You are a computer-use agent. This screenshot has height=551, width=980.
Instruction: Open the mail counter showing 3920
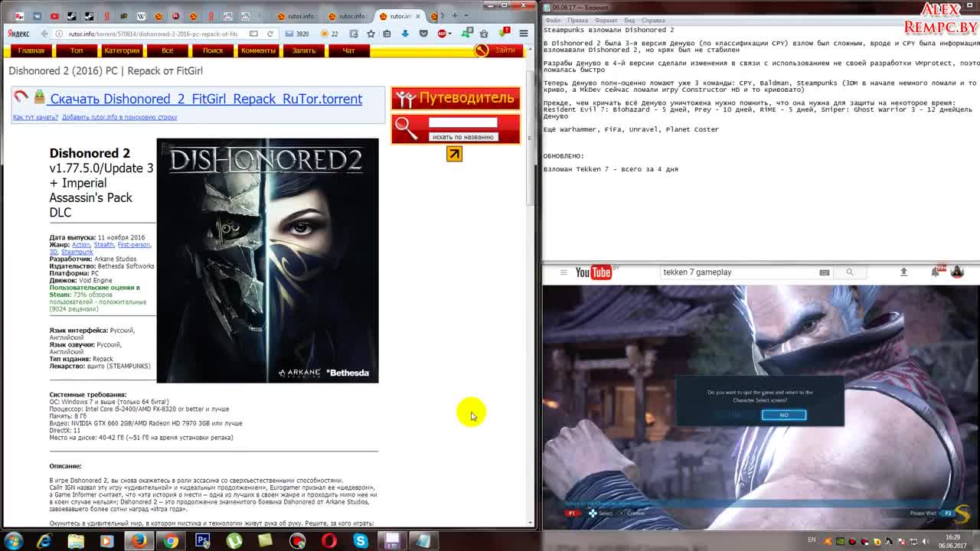(x=297, y=34)
